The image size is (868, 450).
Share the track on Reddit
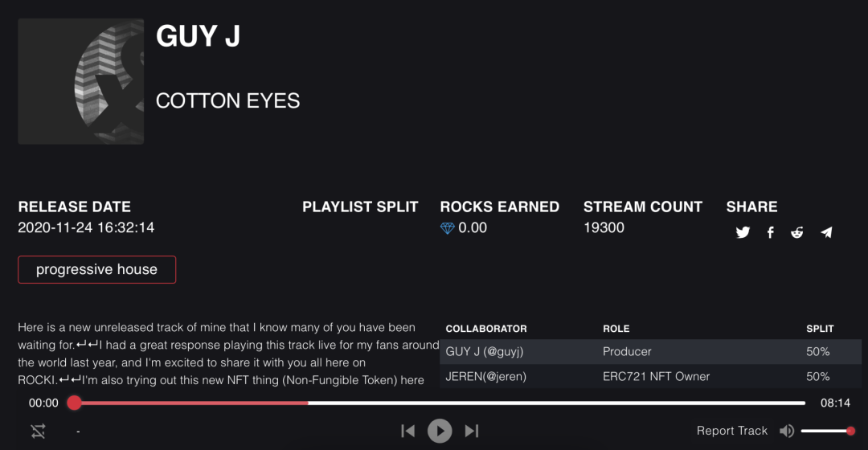(x=797, y=232)
